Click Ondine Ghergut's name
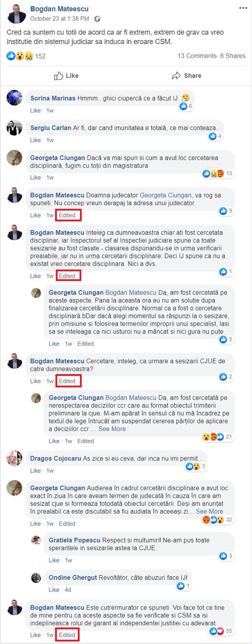Image resolution: width=252 pixels, height=644 pixels. [x=73, y=578]
